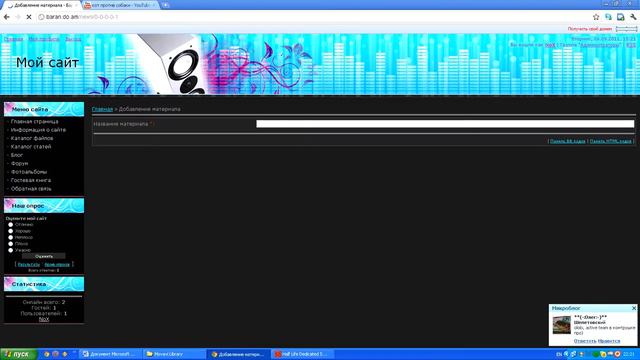
Task: Click first quick launch icon beside Пуск
Action: click(47, 354)
